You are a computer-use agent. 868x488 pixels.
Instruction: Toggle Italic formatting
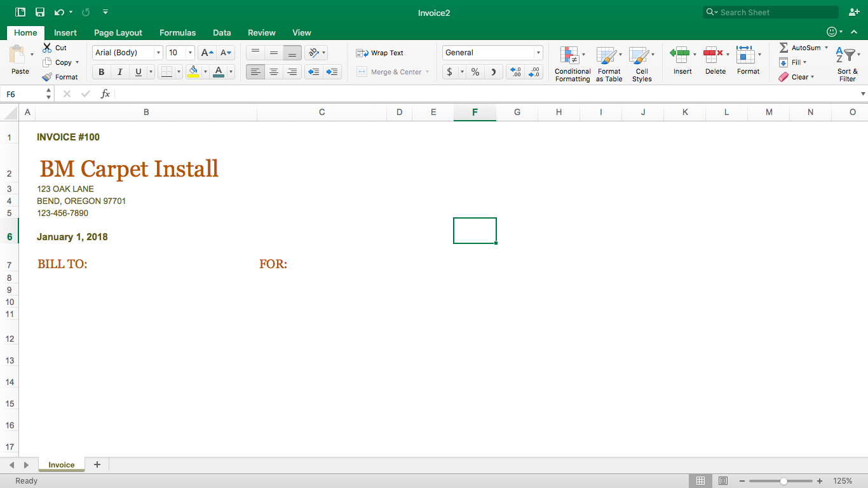click(119, 72)
